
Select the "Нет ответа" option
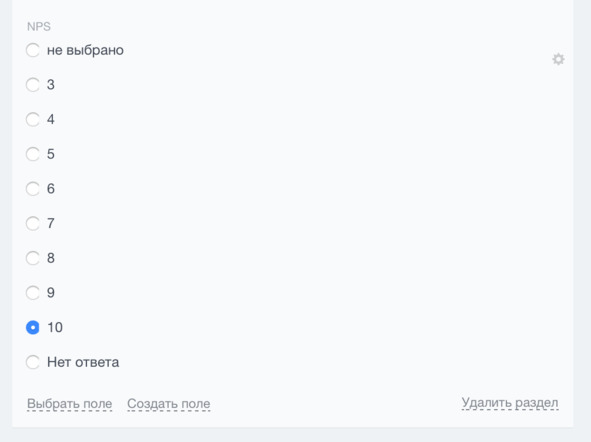coord(33,362)
